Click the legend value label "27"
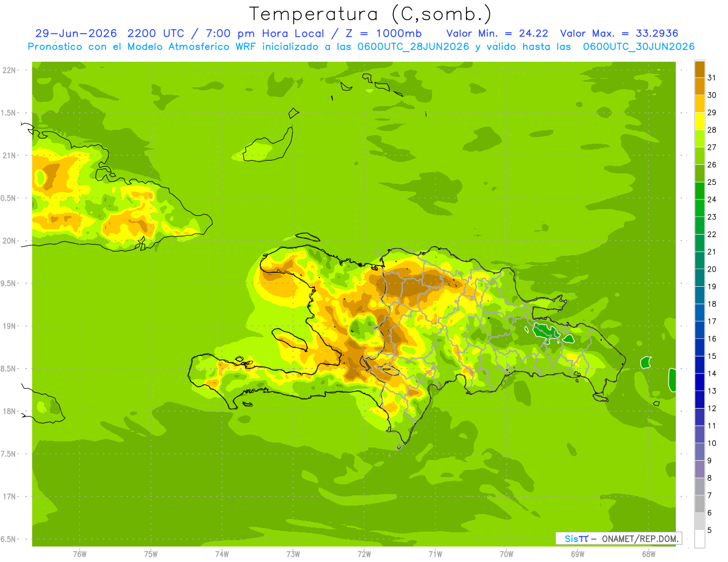728x562 pixels. (712, 147)
